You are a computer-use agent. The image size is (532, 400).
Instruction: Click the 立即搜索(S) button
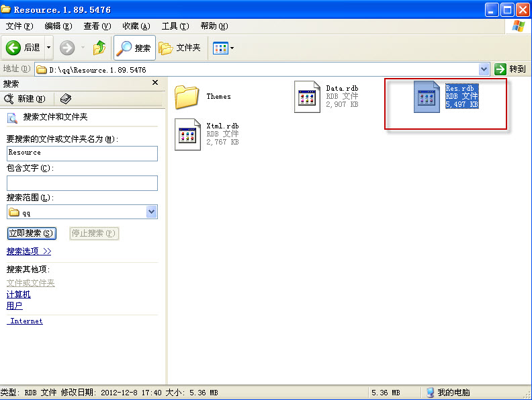tap(32, 233)
